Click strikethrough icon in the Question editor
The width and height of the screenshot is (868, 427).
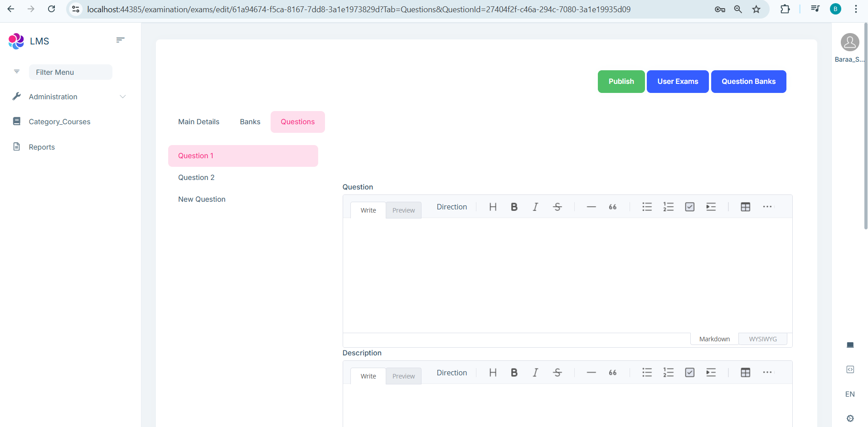pyautogui.click(x=557, y=207)
